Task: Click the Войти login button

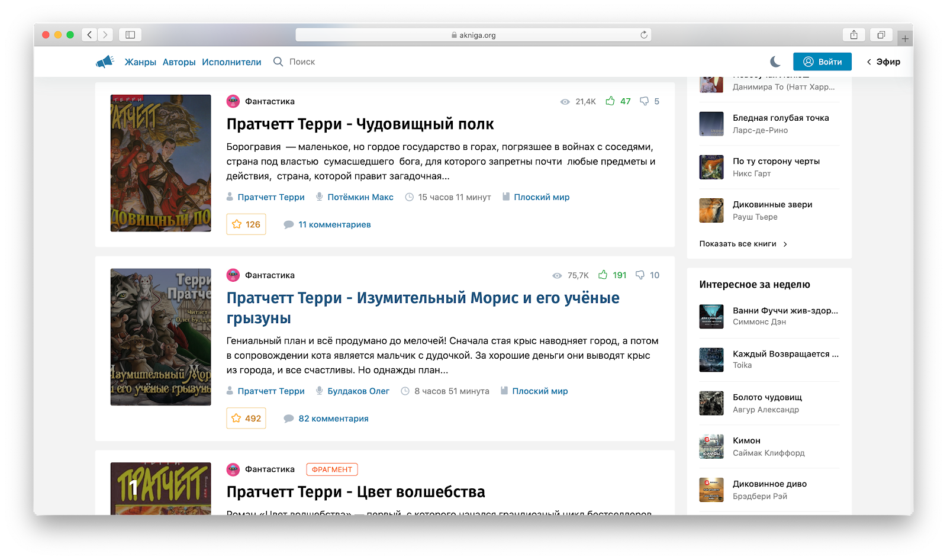Action: point(822,62)
